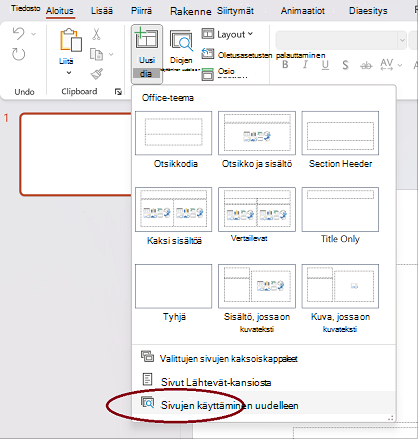Image resolution: width=418 pixels, height=439 pixels.
Task: Click the Cut scissors icon
Action: (96, 34)
